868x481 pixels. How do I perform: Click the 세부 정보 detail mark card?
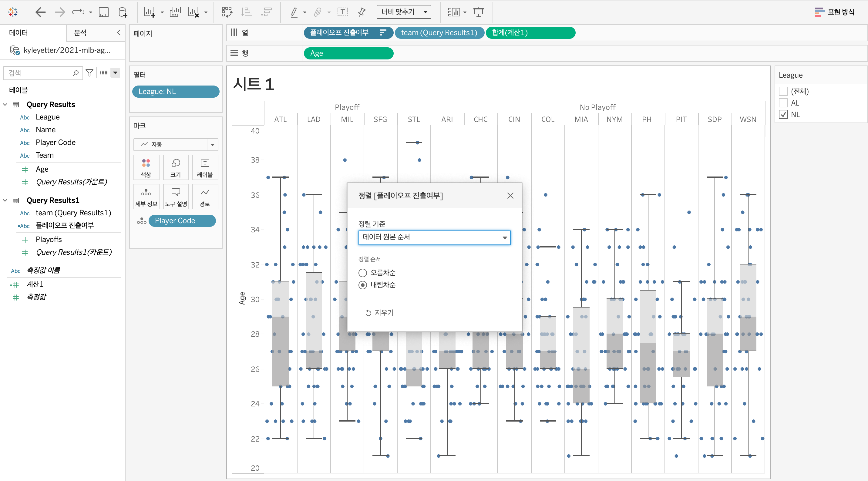146,197
